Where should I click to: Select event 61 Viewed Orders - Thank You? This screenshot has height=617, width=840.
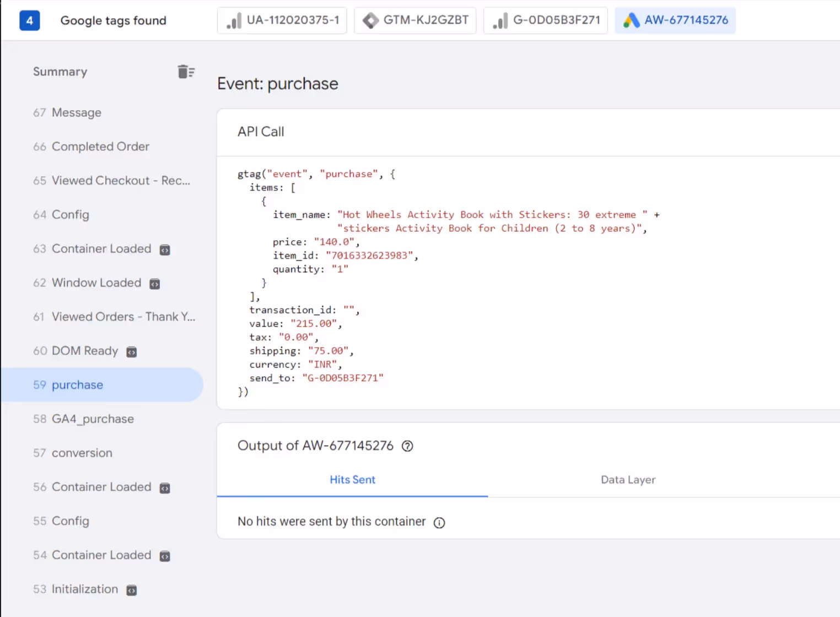pyautogui.click(x=102, y=317)
